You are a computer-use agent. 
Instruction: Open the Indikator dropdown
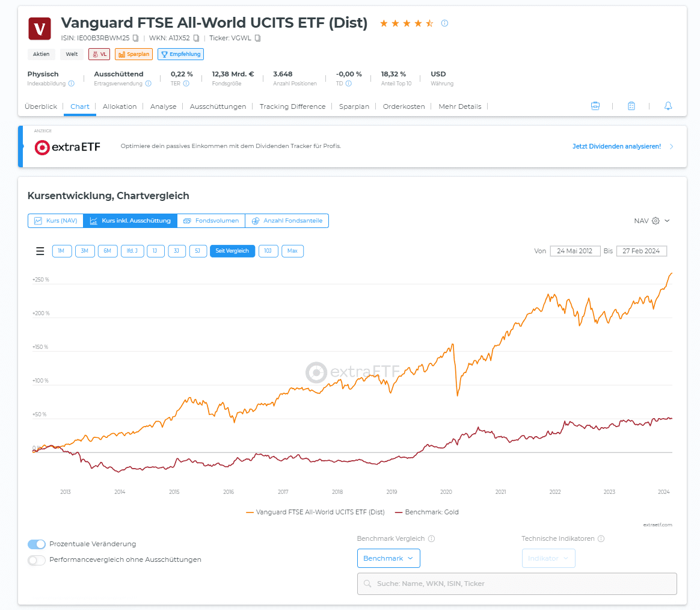pos(548,558)
